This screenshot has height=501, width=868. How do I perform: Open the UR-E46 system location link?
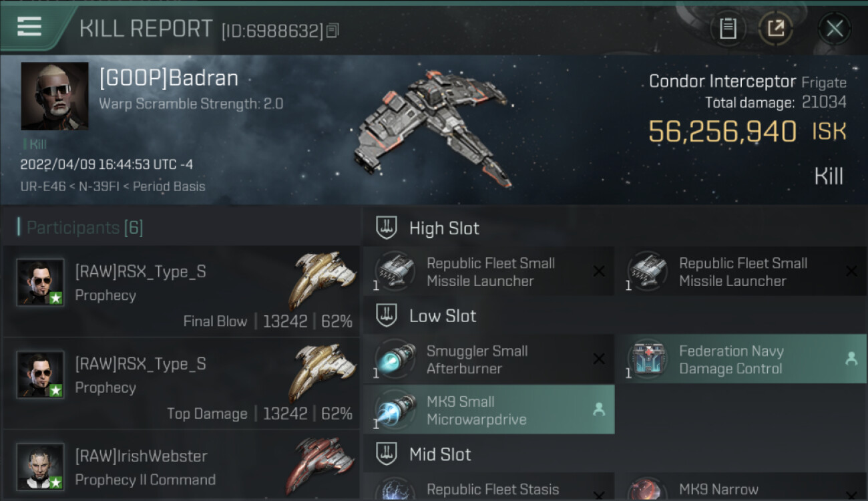(x=42, y=186)
